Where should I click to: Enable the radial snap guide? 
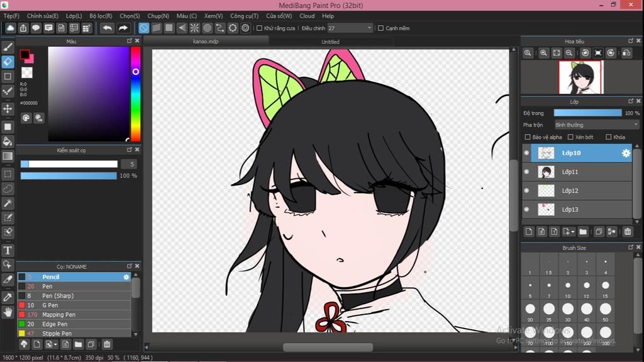pyautogui.click(x=194, y=28)
